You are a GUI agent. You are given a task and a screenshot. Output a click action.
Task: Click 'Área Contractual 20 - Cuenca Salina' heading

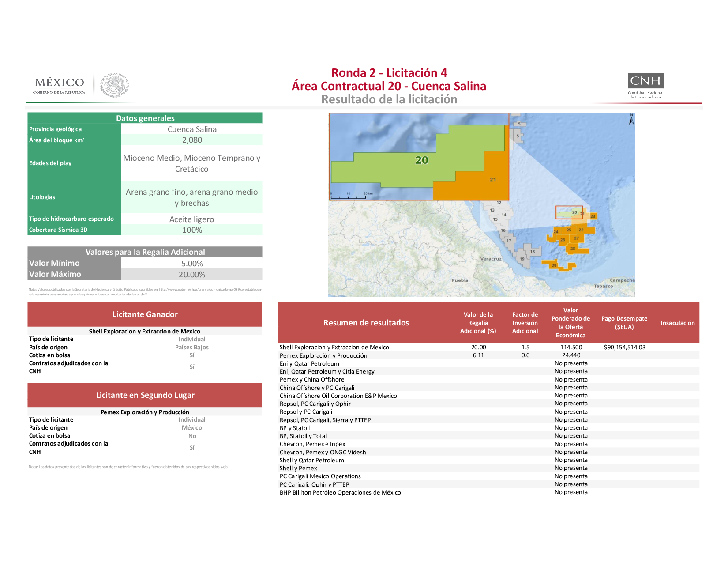click(x=389, y=86)
